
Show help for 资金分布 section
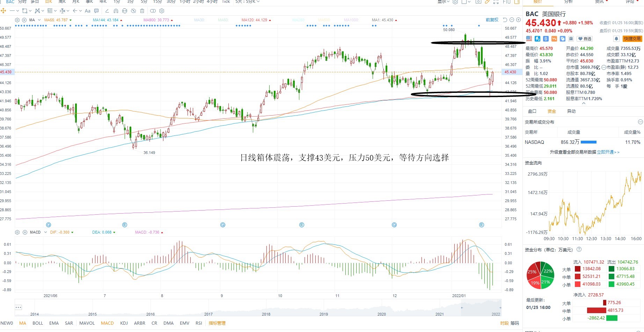click(579, 250)
